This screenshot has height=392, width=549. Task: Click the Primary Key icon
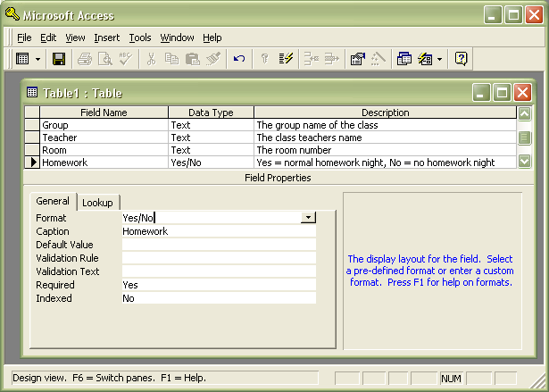tap(265, 59)
